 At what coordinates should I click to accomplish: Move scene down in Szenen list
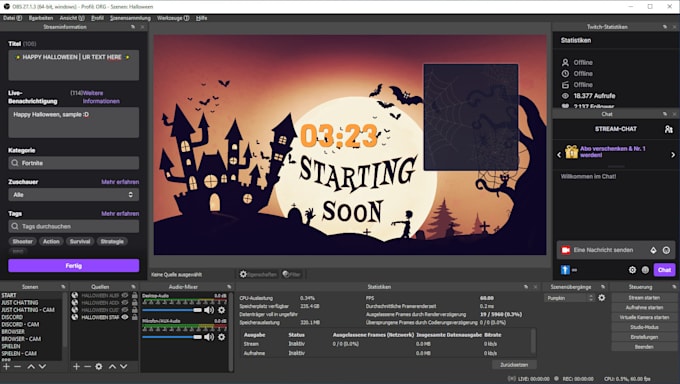tap(42, 367)
